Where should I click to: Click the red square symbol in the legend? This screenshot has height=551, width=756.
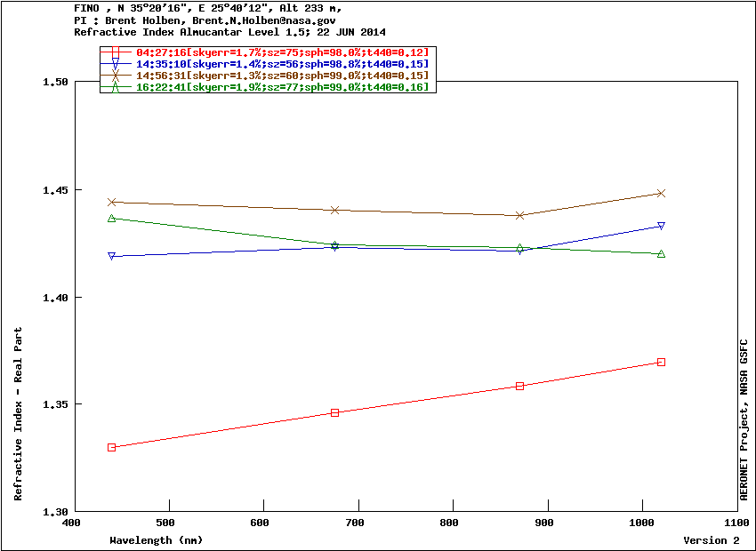pyautogui.click(x=116, y=52)
